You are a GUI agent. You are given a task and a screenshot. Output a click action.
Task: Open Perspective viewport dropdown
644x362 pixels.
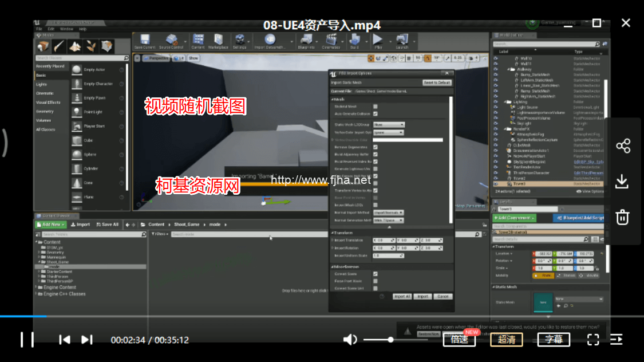pyautogui.click(x=156, y=58)
